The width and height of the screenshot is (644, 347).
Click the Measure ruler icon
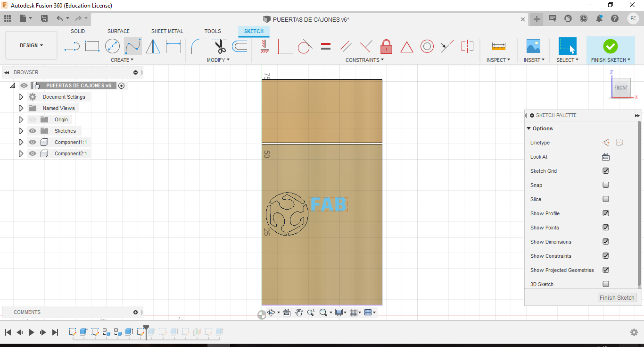(x=498, y=46)
